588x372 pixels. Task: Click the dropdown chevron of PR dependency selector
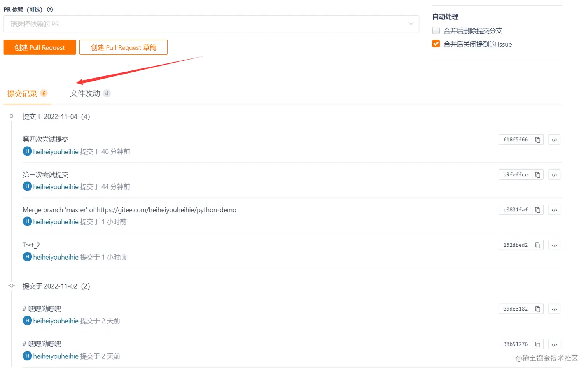pos(411,24)
